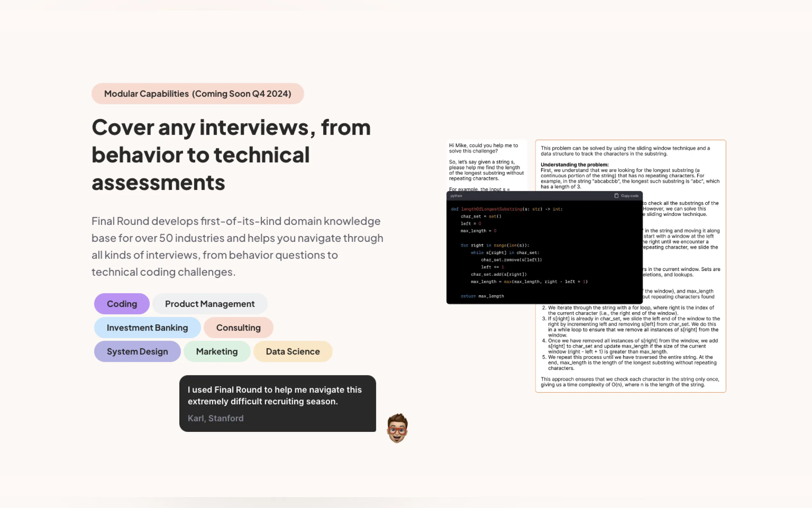The height and width of the screenshot is (508, 812).
Task: Click the Copy code button
Action: tap(626, 195)
